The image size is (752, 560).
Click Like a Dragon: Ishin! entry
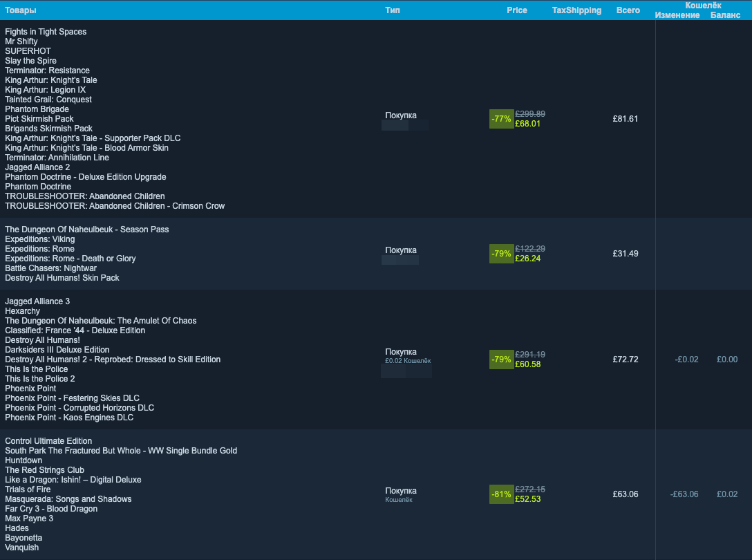click(x=73, y=479)
